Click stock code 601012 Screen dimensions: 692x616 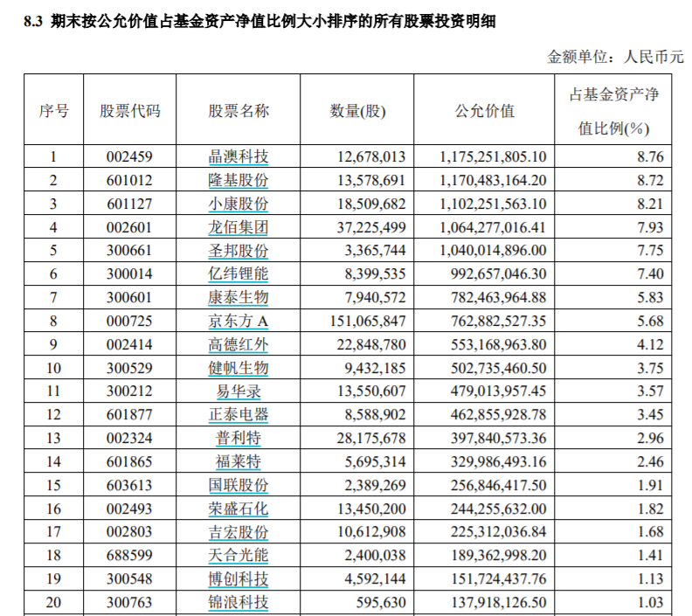129,180
